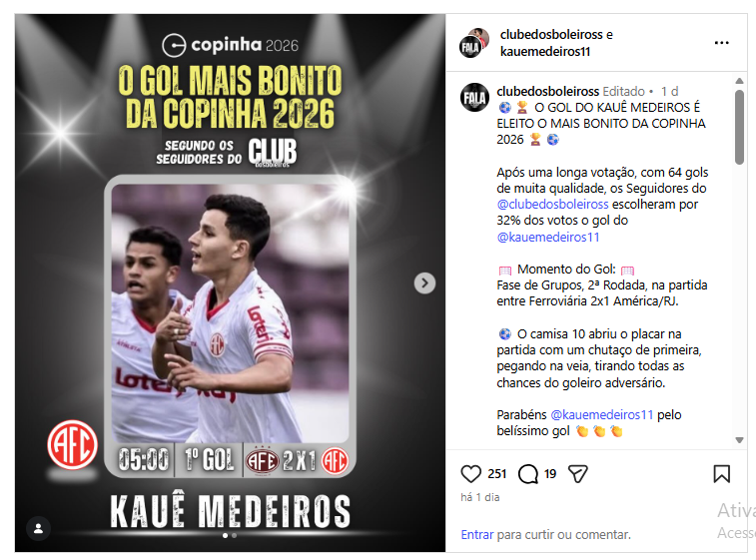
Task: Click the caption scrollbar down arrow
Action: [739, 439]
